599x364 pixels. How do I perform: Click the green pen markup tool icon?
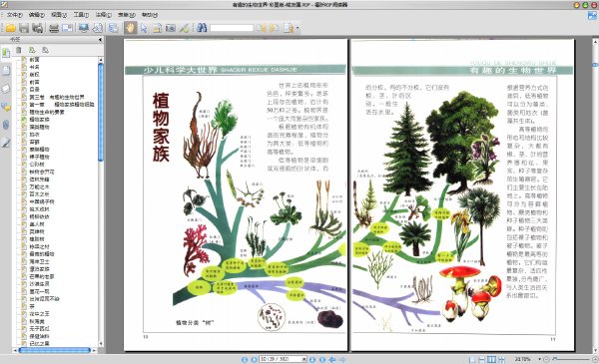tap(184, 28)
